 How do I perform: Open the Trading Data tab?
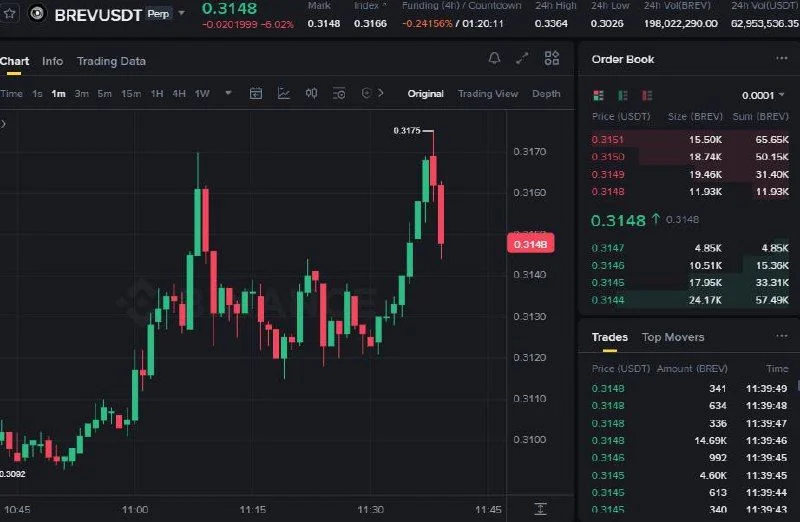pyautogui.click(x=111, y=61)
